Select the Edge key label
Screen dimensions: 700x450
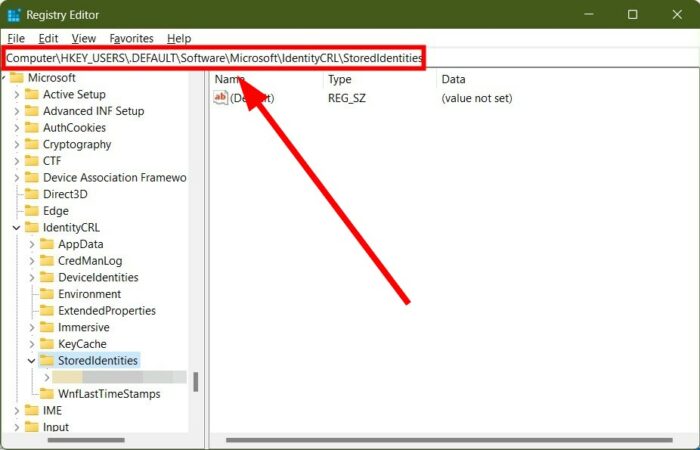tap(56, 211)
